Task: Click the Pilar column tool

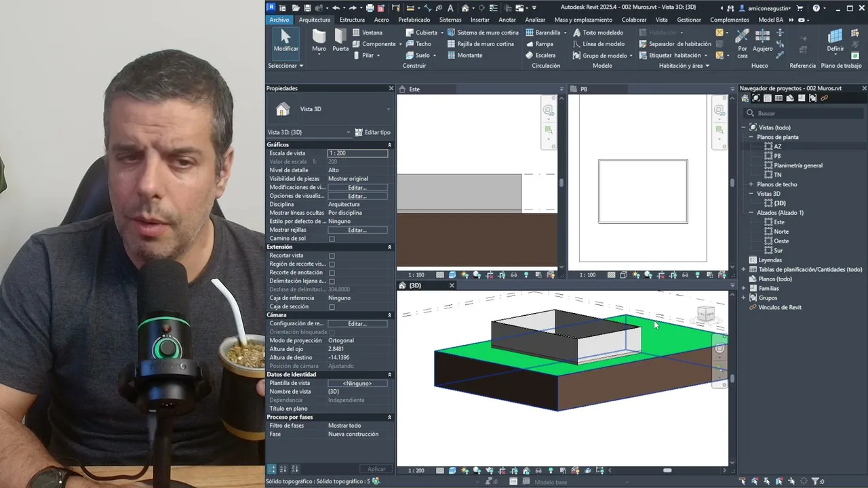Action: [x=363, y=56]
